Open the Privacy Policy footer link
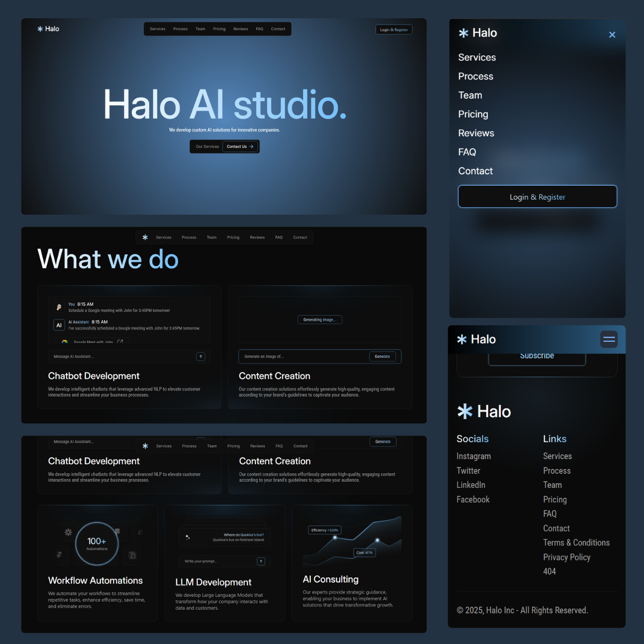Screen dimensions: 644x644 tap(566, 557)
